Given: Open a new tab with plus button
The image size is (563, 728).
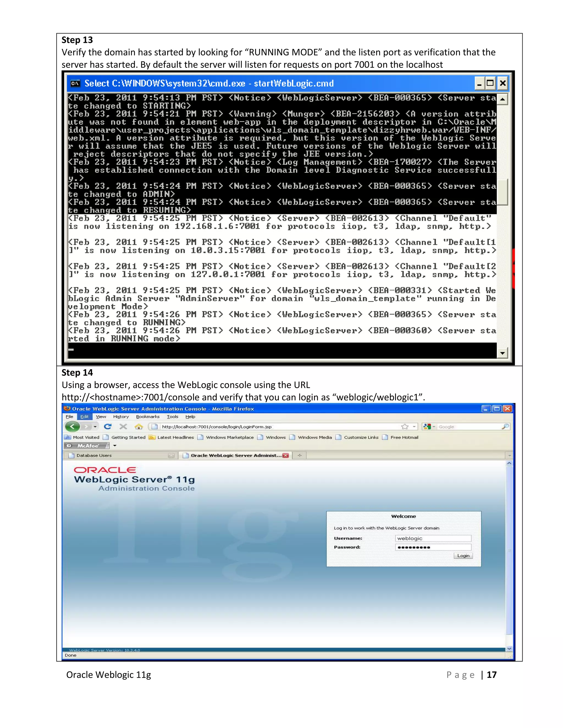Looking at the screenshot, I should [x=300, y=455].
